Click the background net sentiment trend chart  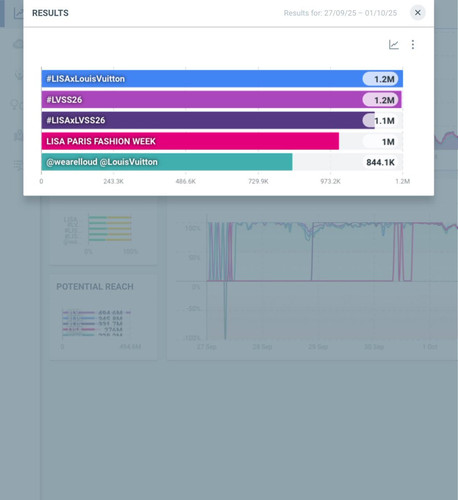pyautogui.click(x=317, y=283)
